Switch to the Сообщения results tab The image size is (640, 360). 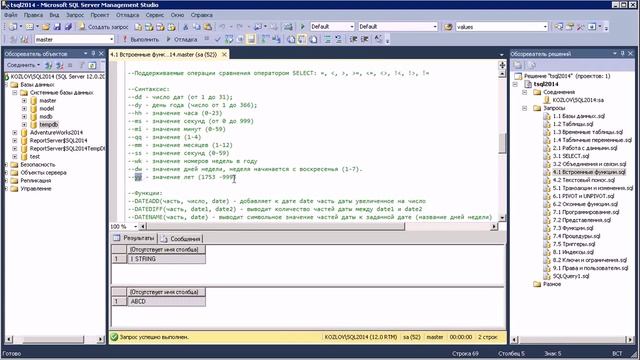coord(181,239)
